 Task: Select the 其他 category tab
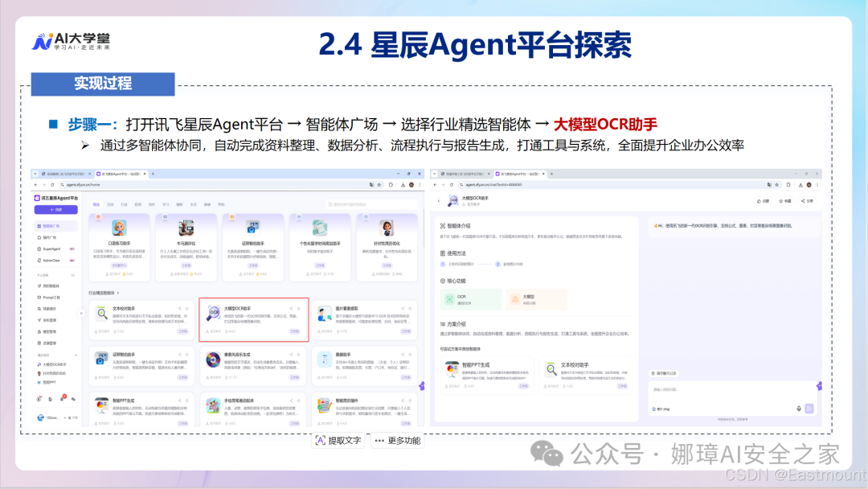(x=222, y=204)
